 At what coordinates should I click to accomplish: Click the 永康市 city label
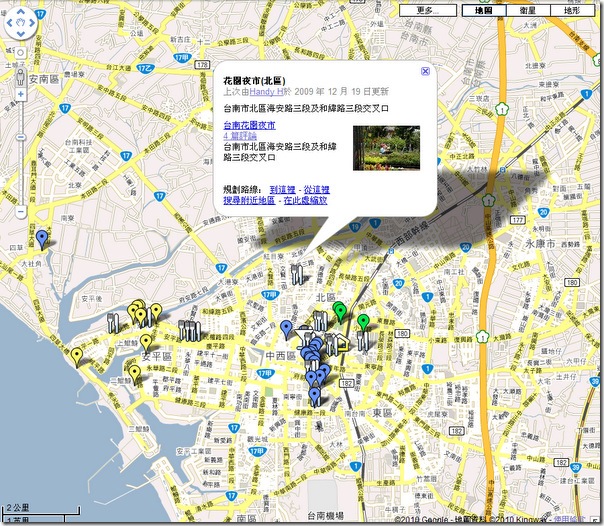[540, 243]
